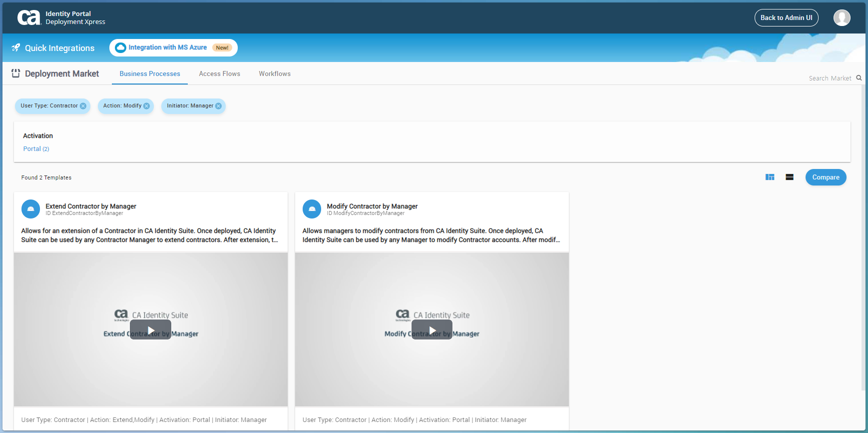Click the Modify Contractor description text
This screenshot has width=868, height=433.
coord(431,235)
